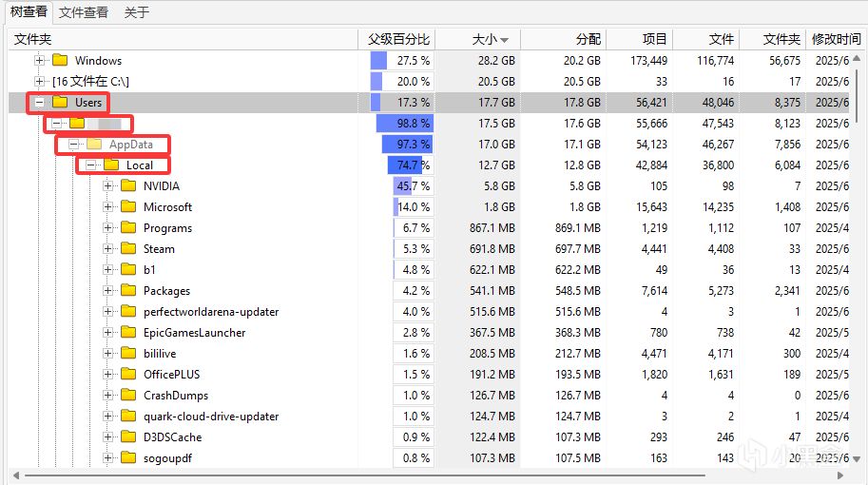The width and height of the screenshot is (868, 485).
Task: Click the OfficePLUS folder icon
Action: (128, 374)
